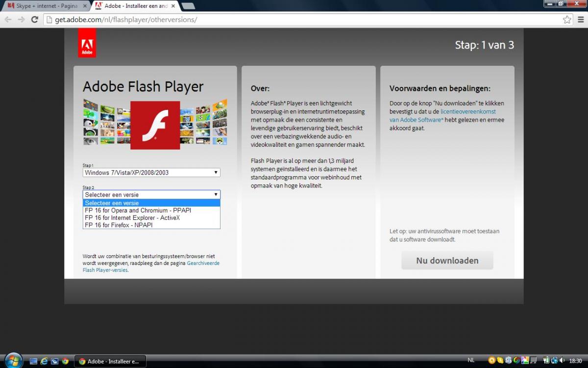The image size is (588, 368).
Task: Switch to the Skype + internet tab
Action: (x=47, y=6)
